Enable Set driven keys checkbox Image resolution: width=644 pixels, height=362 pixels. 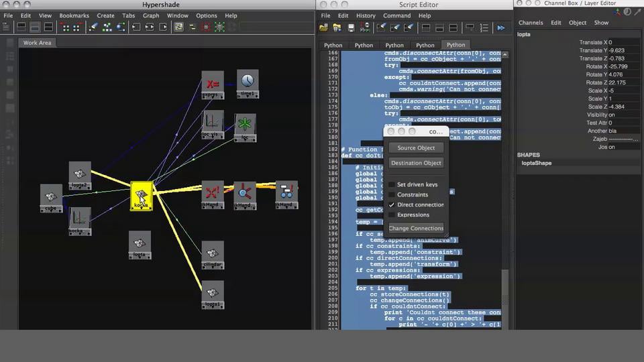coord(391,185)
